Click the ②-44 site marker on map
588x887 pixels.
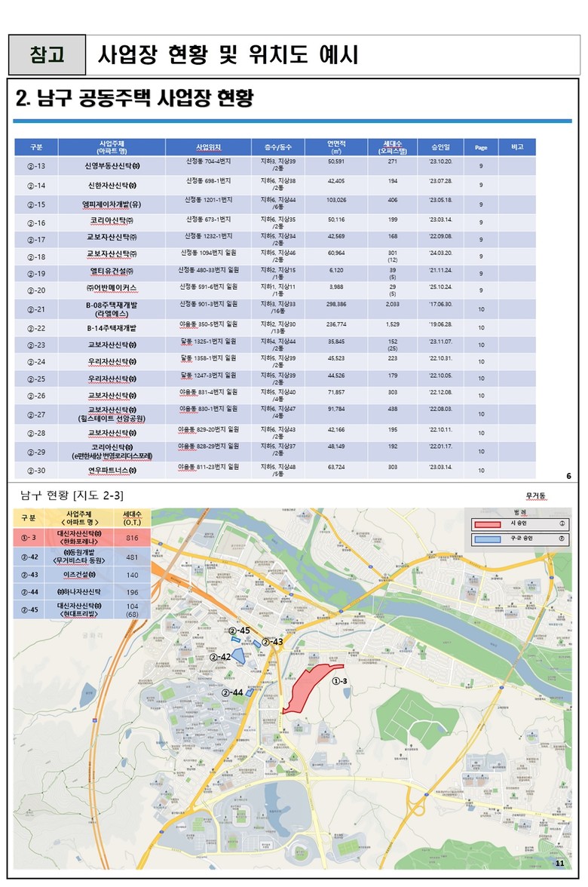250,692
